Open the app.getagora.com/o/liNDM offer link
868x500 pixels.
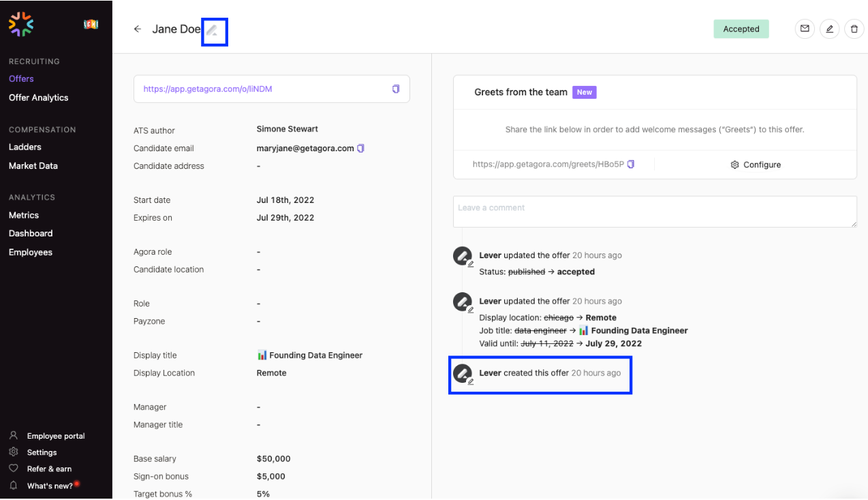click(x=208, y=89)
